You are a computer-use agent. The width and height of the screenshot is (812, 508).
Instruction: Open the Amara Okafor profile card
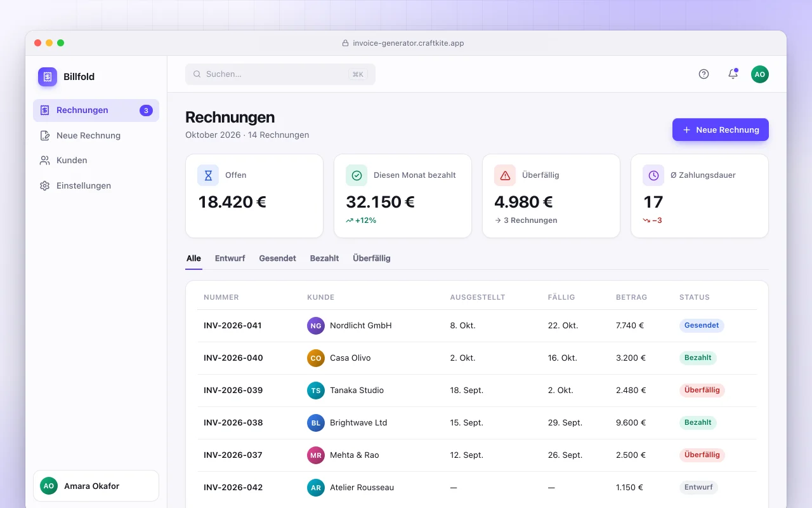coord(96,486)
